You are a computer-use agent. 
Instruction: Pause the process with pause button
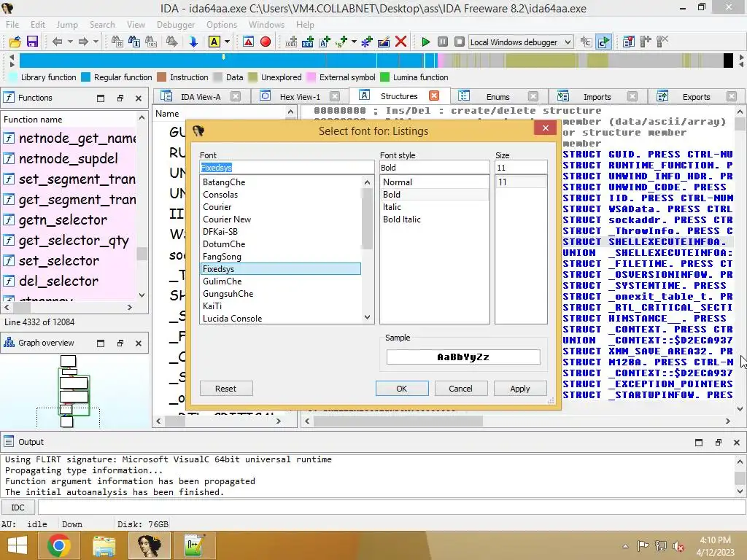click(443, 42)
